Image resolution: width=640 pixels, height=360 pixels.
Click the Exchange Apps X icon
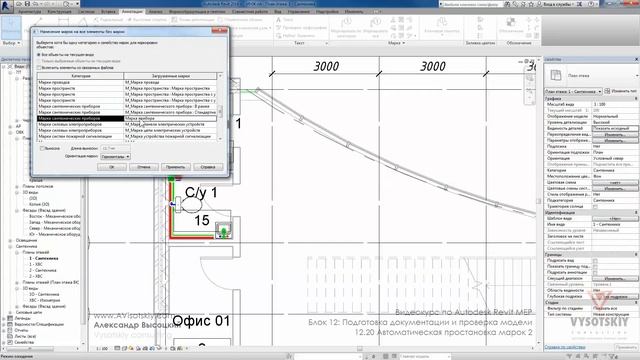pyautogui.click(x=579, y=4)
